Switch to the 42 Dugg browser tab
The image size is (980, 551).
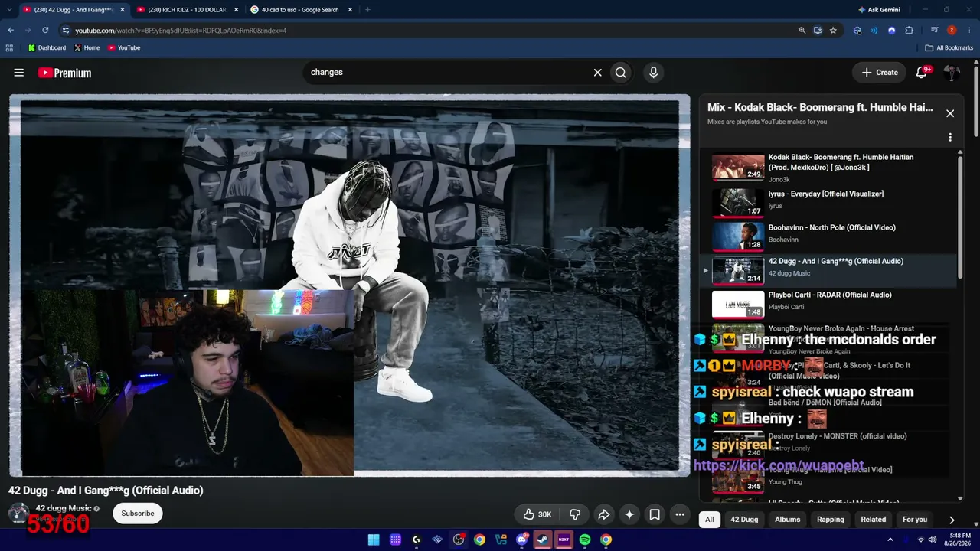[x=74, y=10]
